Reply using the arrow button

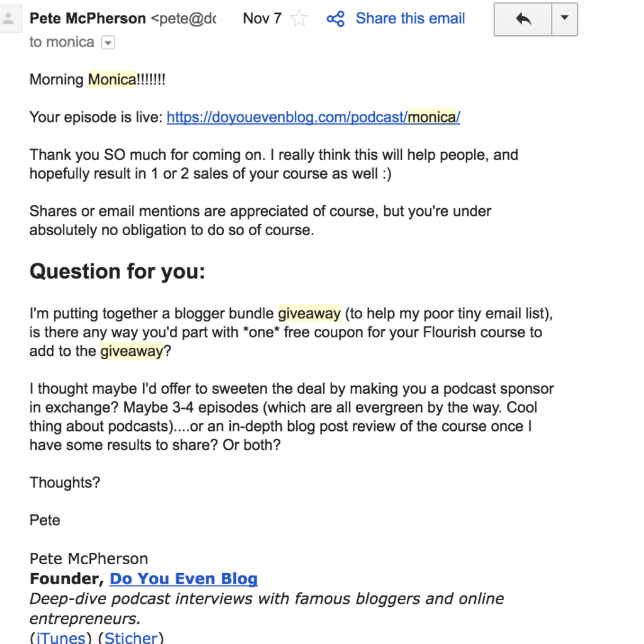pyautogui.click(x=523, y=19)
